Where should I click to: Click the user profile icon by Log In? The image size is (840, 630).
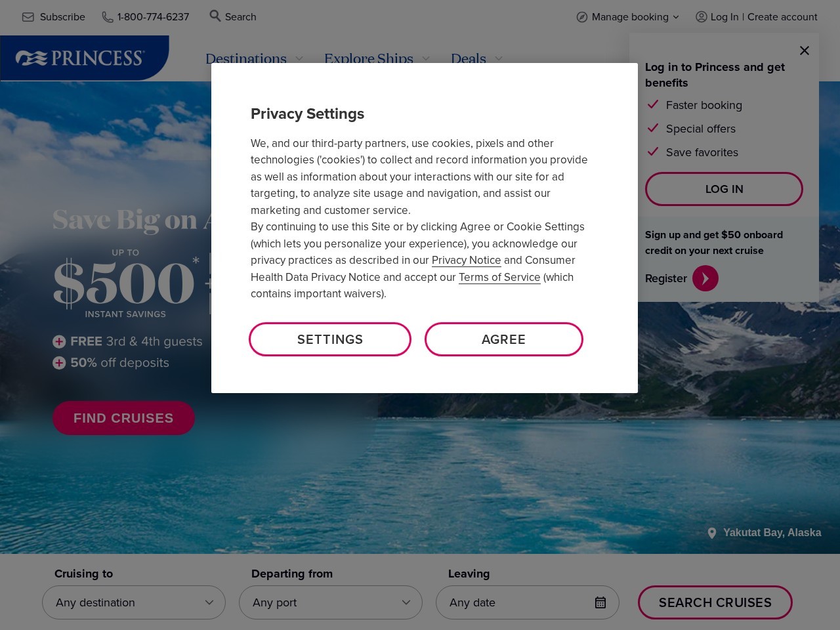[702, 17]
